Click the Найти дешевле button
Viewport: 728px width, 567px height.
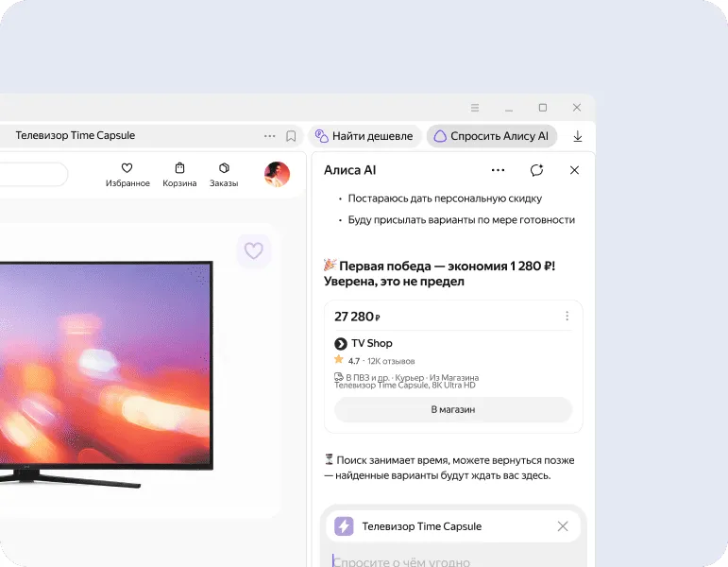(x=364, y=136)
